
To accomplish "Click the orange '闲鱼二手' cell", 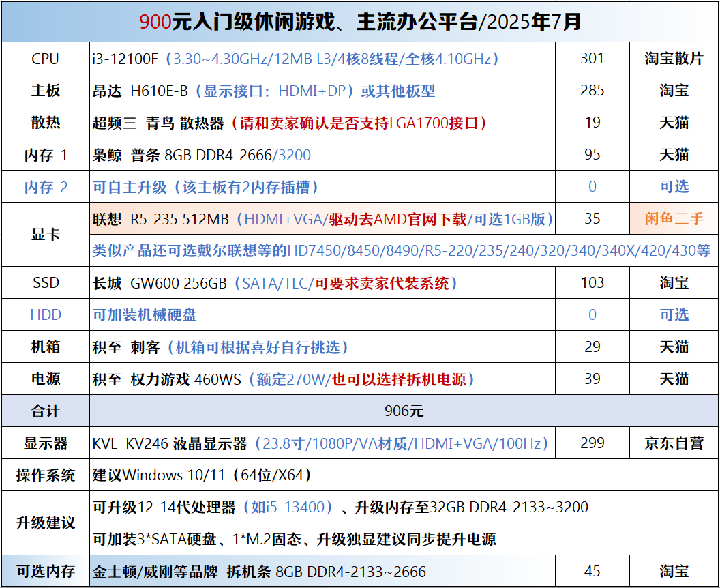I will point(674,219).
